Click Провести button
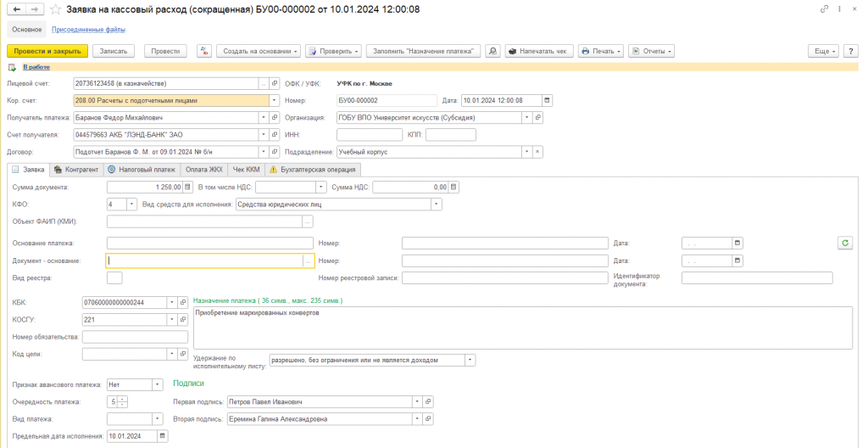The width and height of the screenshot is (868, 448). [x=165, y=51]
